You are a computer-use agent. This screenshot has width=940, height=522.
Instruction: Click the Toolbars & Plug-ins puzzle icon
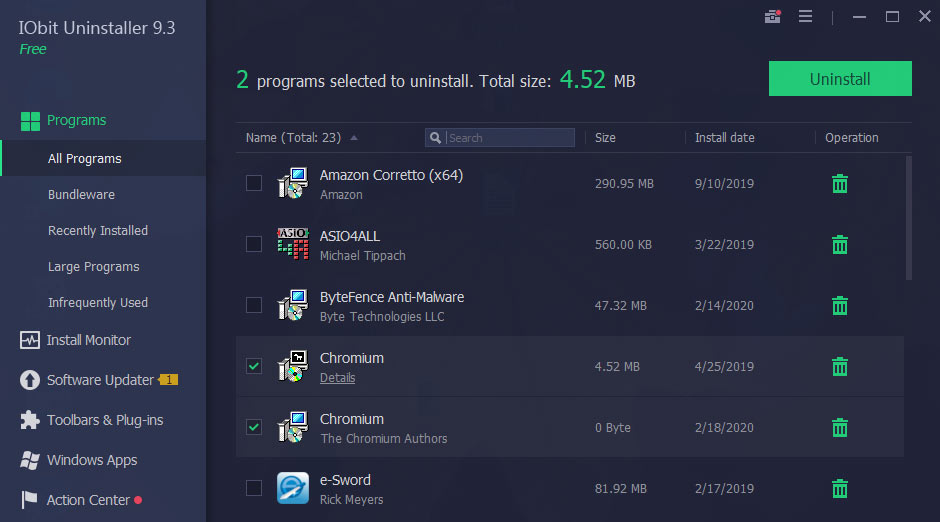[x=30, y=420]
